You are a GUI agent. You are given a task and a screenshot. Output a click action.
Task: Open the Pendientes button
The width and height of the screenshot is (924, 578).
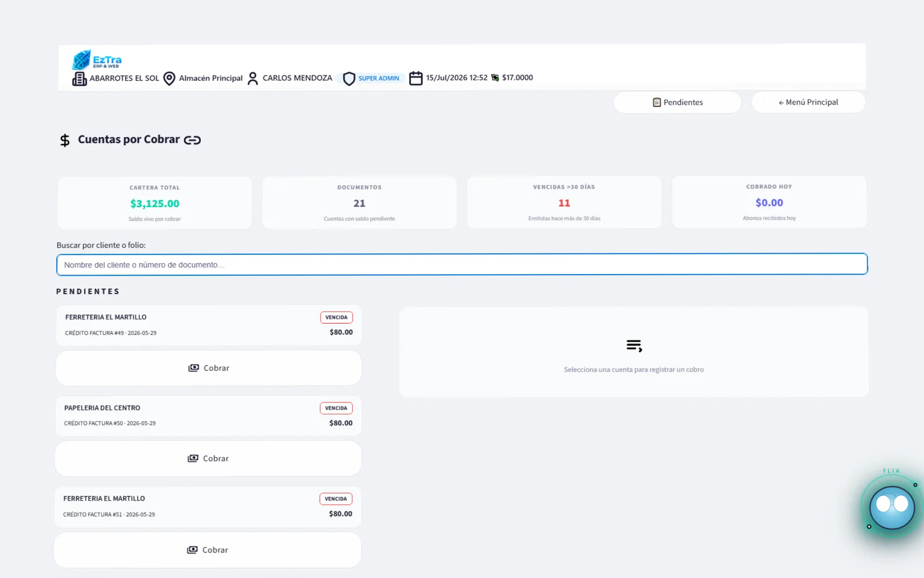677,102
